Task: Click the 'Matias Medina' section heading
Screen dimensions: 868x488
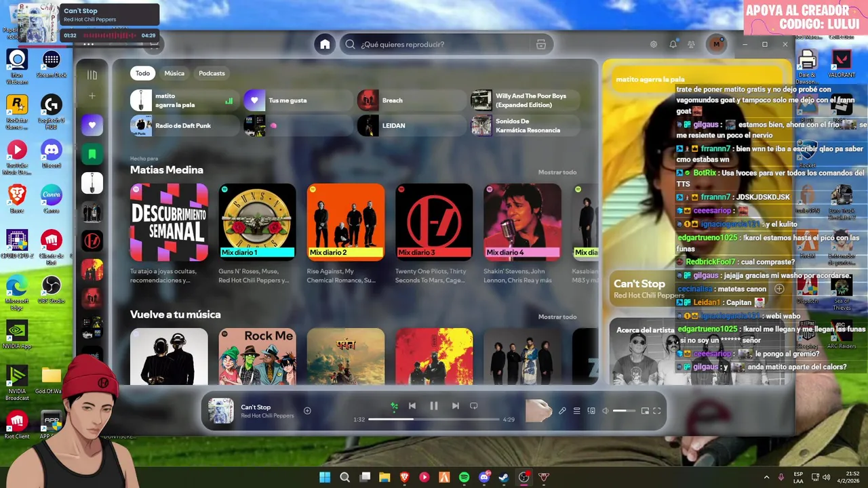Action: [x=167, y=170]
